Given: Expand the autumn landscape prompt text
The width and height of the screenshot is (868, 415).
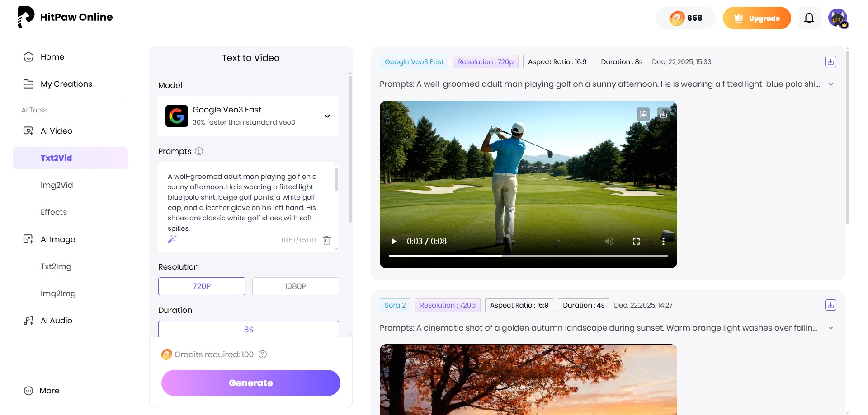Looking at the screenshot, I should 830,328.
